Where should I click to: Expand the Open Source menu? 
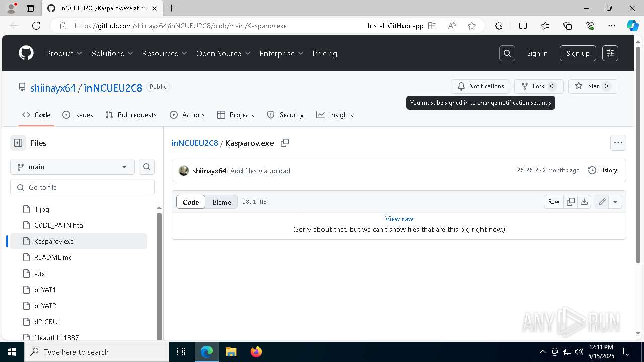point(223,53)
